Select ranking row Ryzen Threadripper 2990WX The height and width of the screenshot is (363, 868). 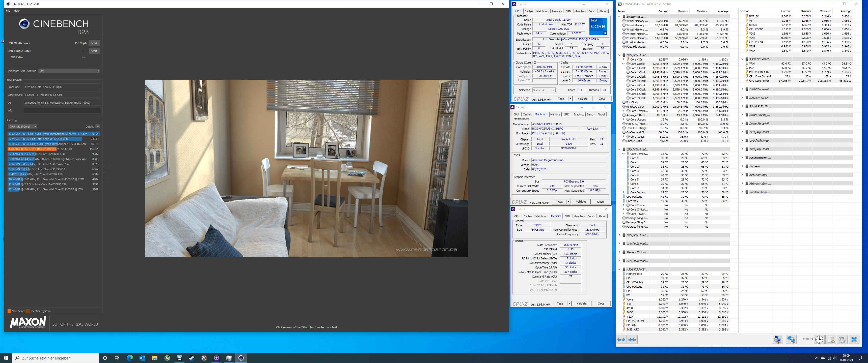coord(53,134)
